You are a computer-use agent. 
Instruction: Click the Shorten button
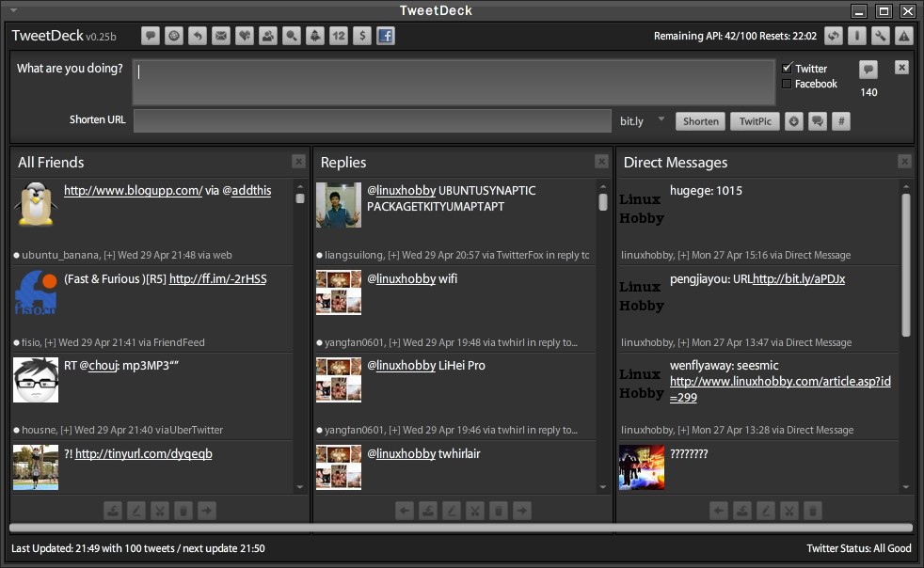coord(701,121)
